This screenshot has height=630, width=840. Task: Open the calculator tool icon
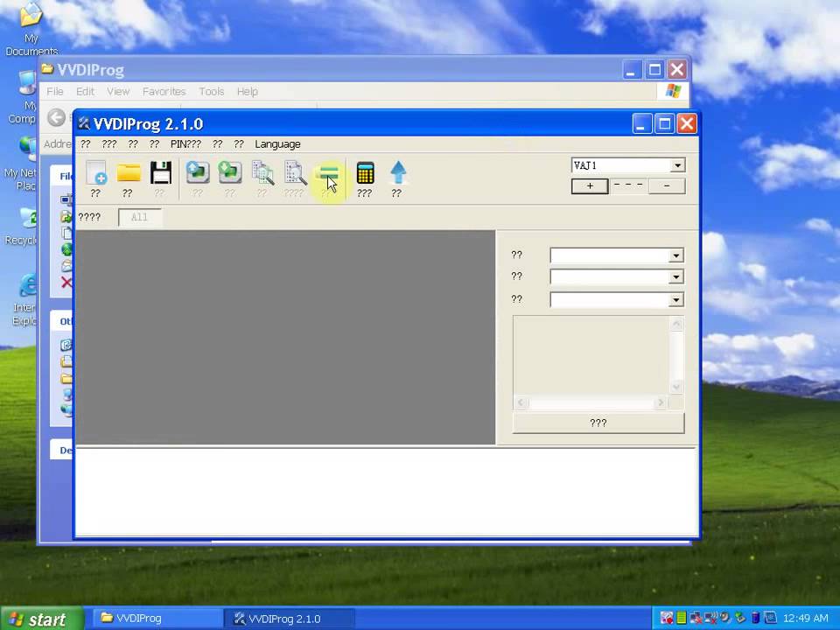click(x=365, y=173)
